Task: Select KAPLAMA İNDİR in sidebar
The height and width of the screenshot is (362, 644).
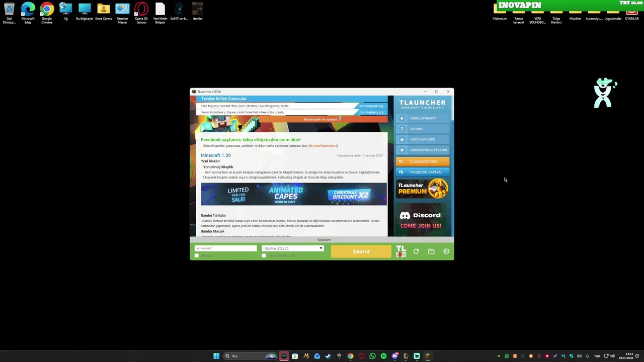Action: pos(423,139)
